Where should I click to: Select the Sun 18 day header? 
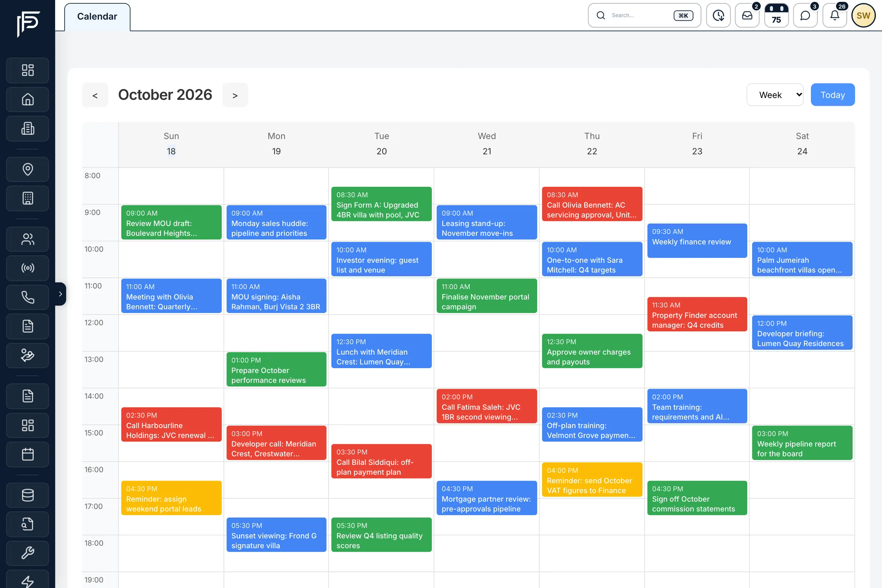(x=171, y=144)
